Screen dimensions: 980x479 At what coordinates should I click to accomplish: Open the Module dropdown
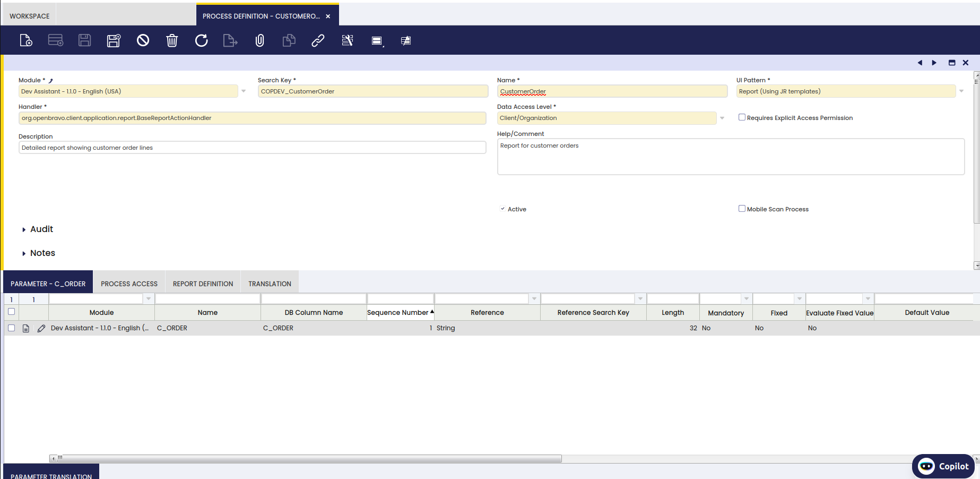click(x=244, y=91)
